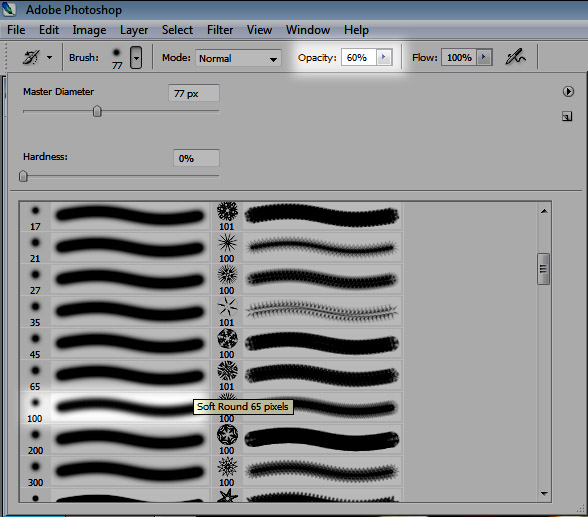Viewport: 588px width, 517px height.
Task: Select the soft round 27 brush
Action: tap(114, 280)
